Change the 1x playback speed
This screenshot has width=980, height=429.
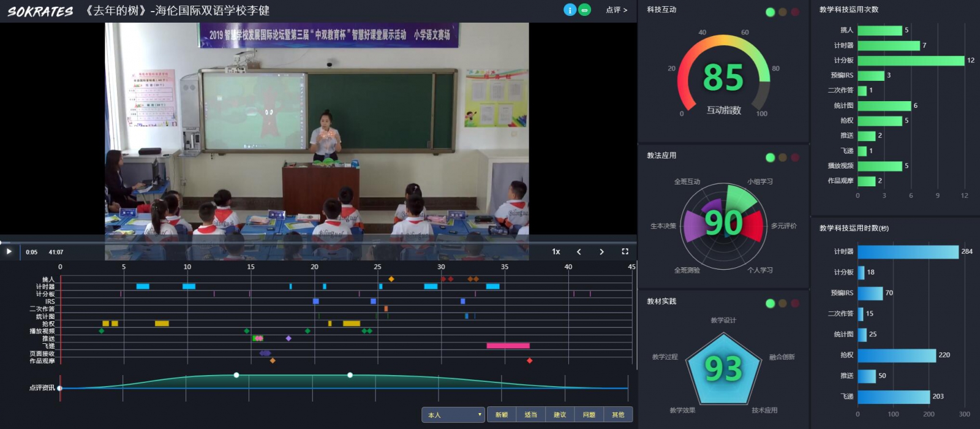tap(556, 251)
